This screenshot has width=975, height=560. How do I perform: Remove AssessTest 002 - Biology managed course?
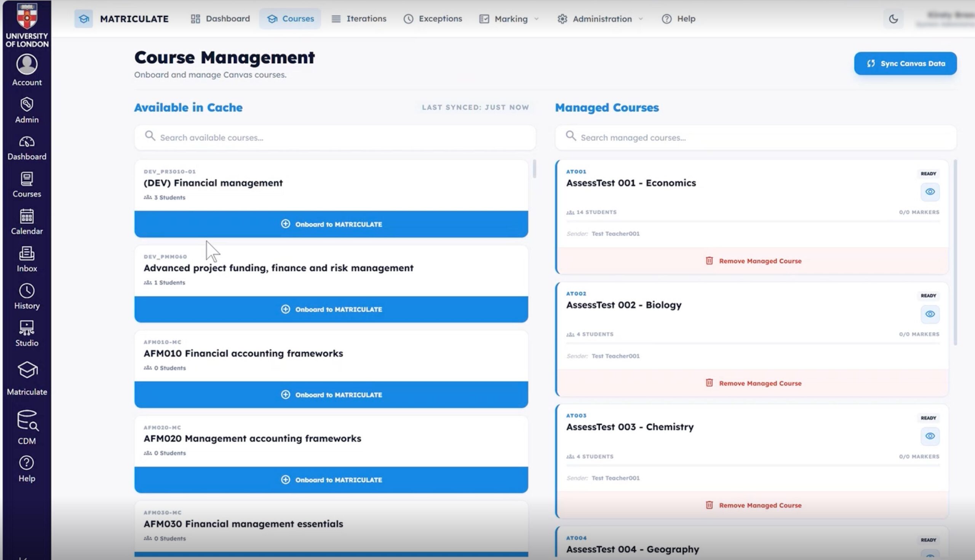753,383
